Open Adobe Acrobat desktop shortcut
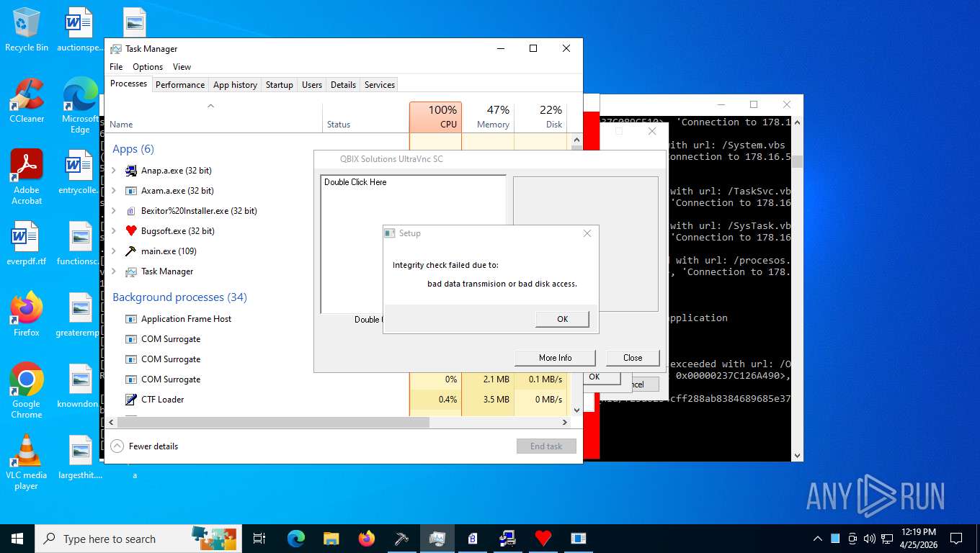This screenshot has height=553, width=980. [x=27, y=177]
